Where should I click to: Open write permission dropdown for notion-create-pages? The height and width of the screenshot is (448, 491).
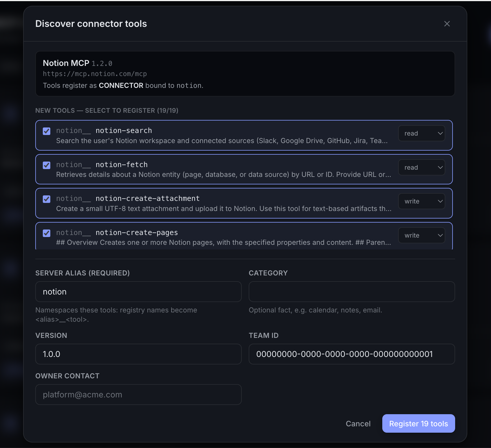tap(422, 235)
